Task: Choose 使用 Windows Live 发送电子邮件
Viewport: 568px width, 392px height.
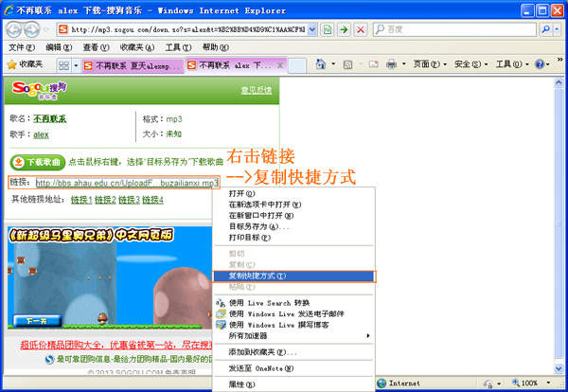Action: (293, 313)
